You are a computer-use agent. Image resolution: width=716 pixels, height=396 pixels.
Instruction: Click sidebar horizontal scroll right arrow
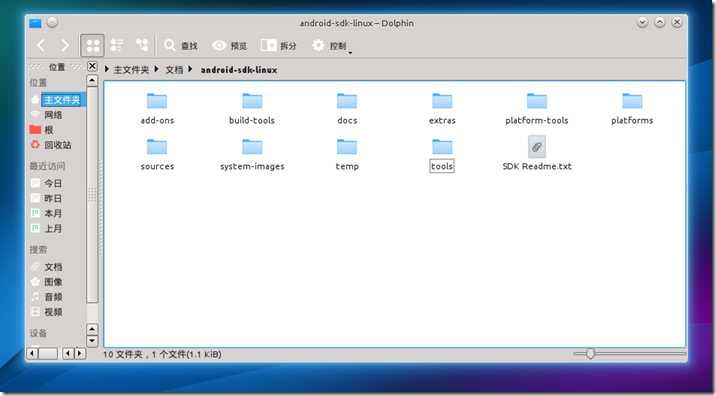(79, 354)
